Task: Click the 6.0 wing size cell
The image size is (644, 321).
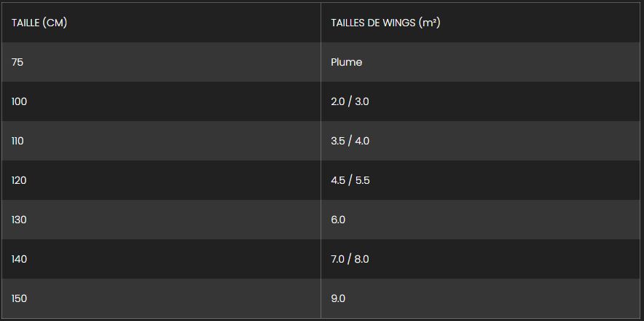Action: pyautogui.click(x=338, y=220)
